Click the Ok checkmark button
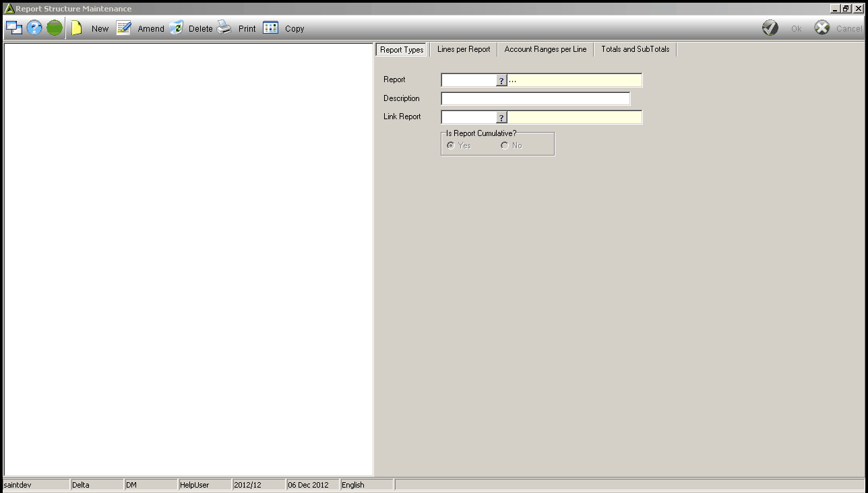 (782, 28)
